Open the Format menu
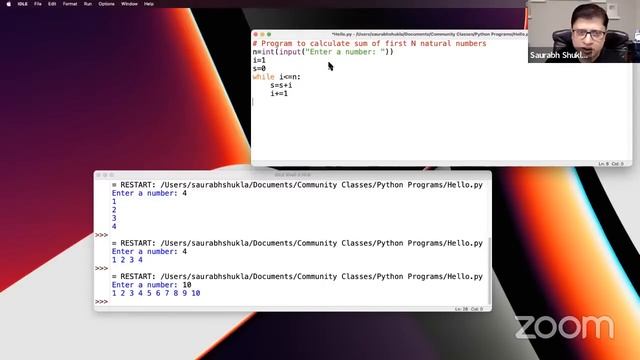The height and width of the screenshot is (360, 640). click(70, 4)
